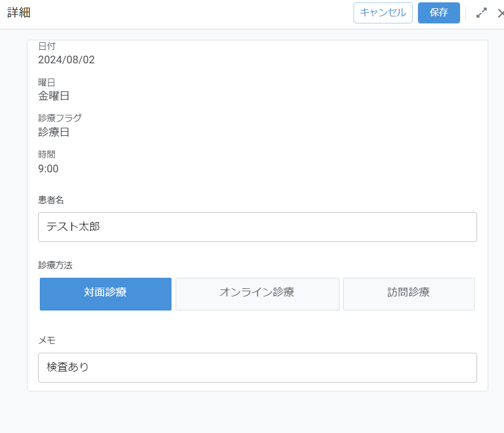Click the キャンセル button
The image size is (504, 433).
click(x=383, y=13)
